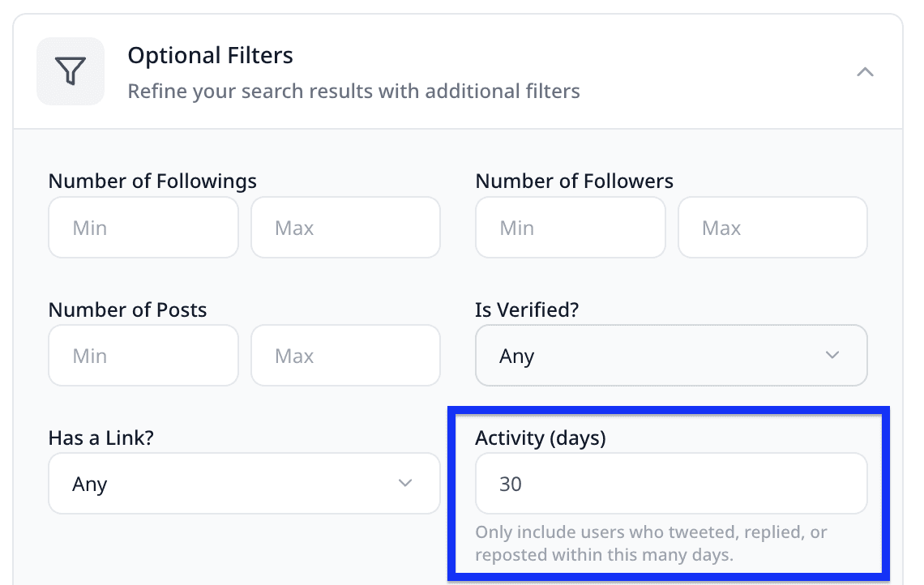Click the Min field under Number of Followers
Screen dimensions: 924x585
tap(570, 227)
